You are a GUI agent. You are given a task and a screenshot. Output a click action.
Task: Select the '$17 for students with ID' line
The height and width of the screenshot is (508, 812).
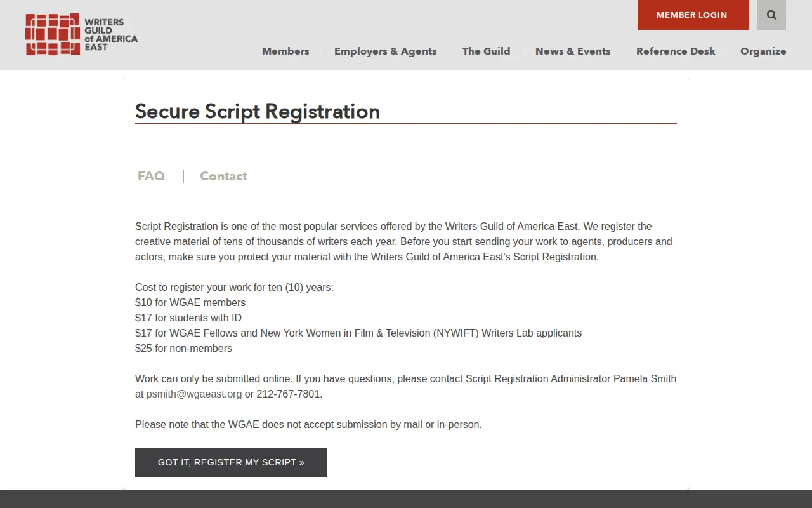click(x=188, y=317)
